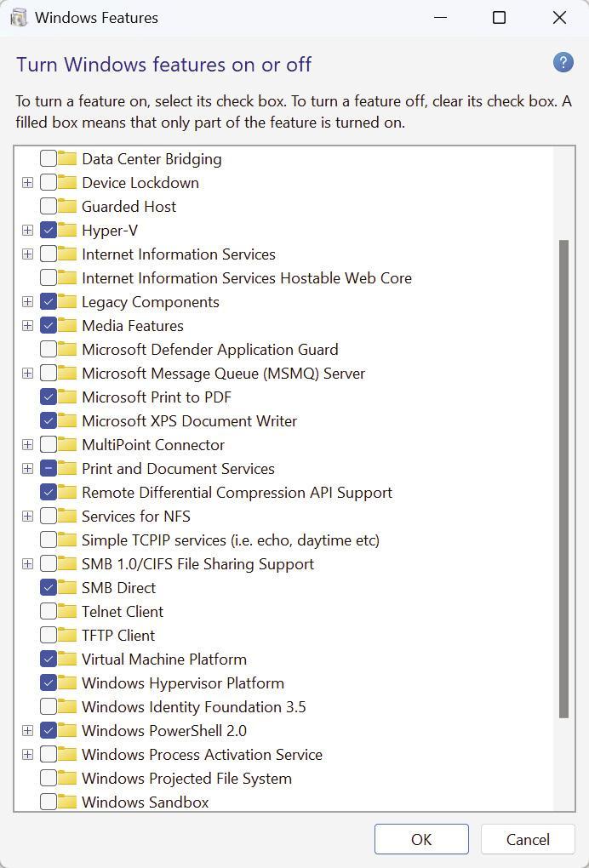The width and height of the screenshot is (589, 868).
Task: Select the Guarded Host folder icon
Action: [67, 206]
